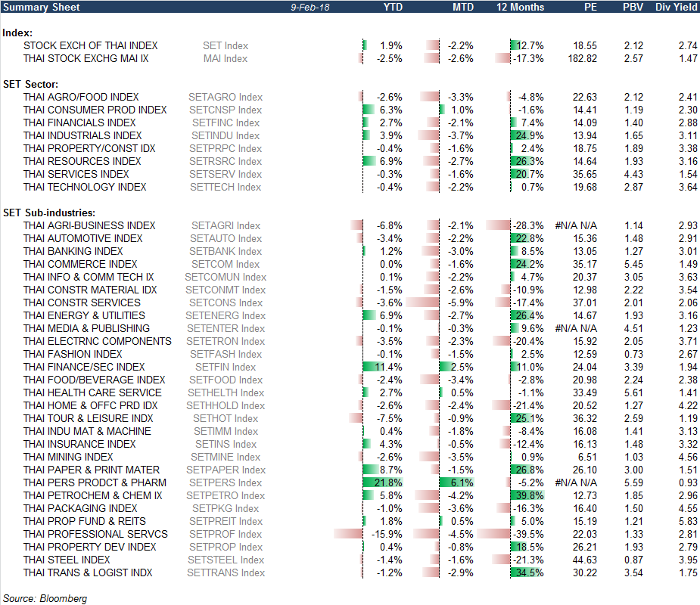
Task: Click the 'THAI ELECTRNC COMPONENTS' row name
Action: click(x=98, y=342)
